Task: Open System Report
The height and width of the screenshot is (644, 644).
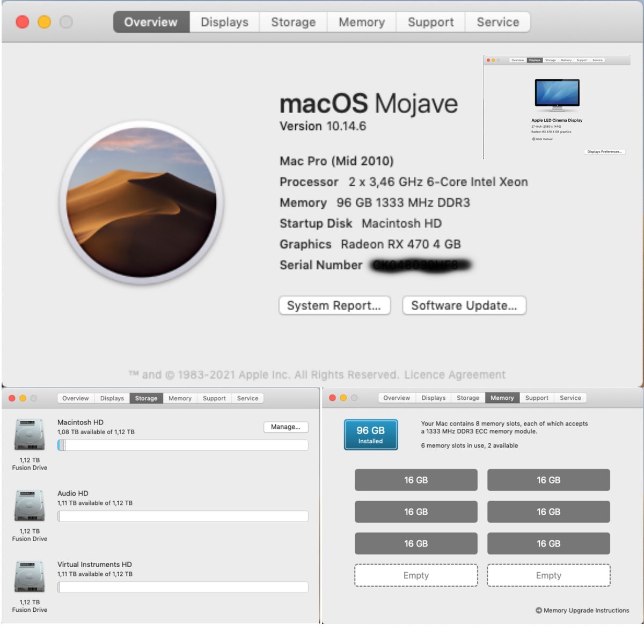Action: point(334,305)
